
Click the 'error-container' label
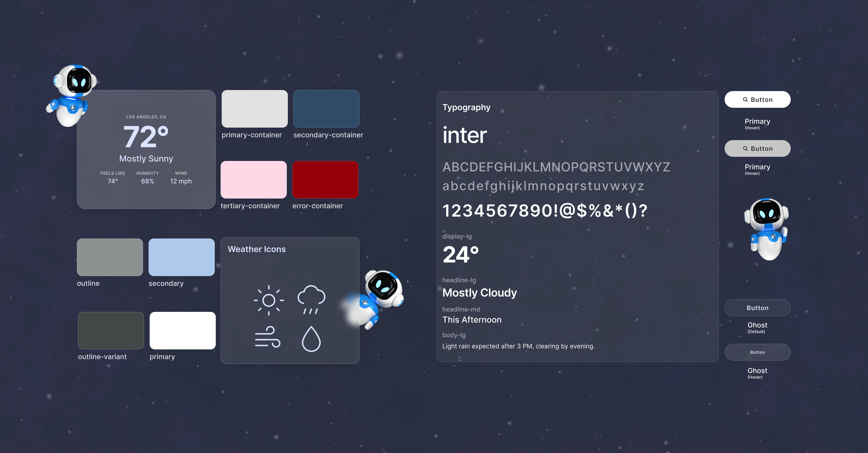[317, 206]
